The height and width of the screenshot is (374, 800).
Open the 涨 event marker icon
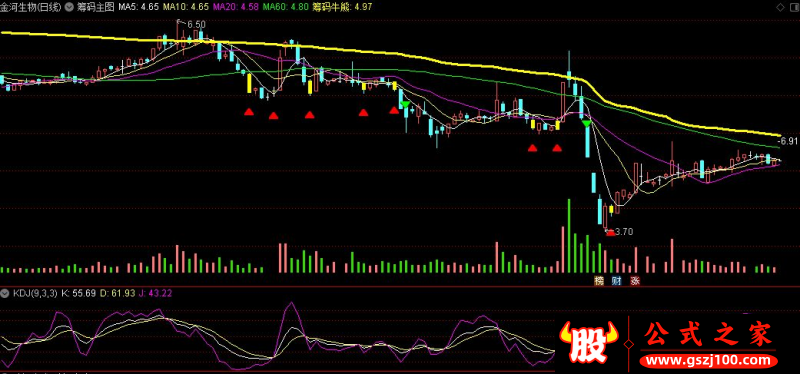coord(635,281)
